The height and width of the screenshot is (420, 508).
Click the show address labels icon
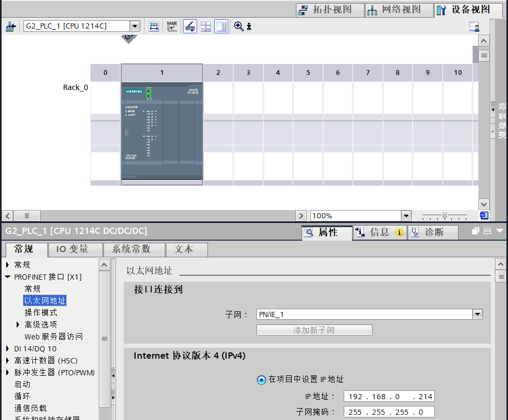point(154,27)
